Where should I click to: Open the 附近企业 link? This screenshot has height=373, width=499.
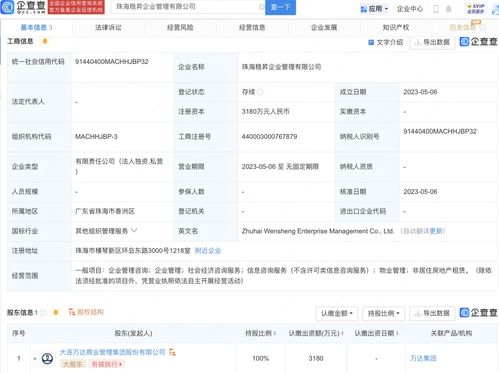[x=208, y=251]
